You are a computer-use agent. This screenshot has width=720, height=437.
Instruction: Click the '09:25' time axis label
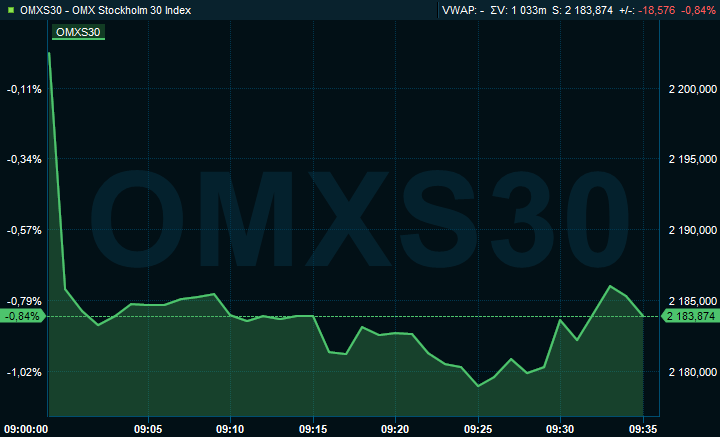(478, 429)
